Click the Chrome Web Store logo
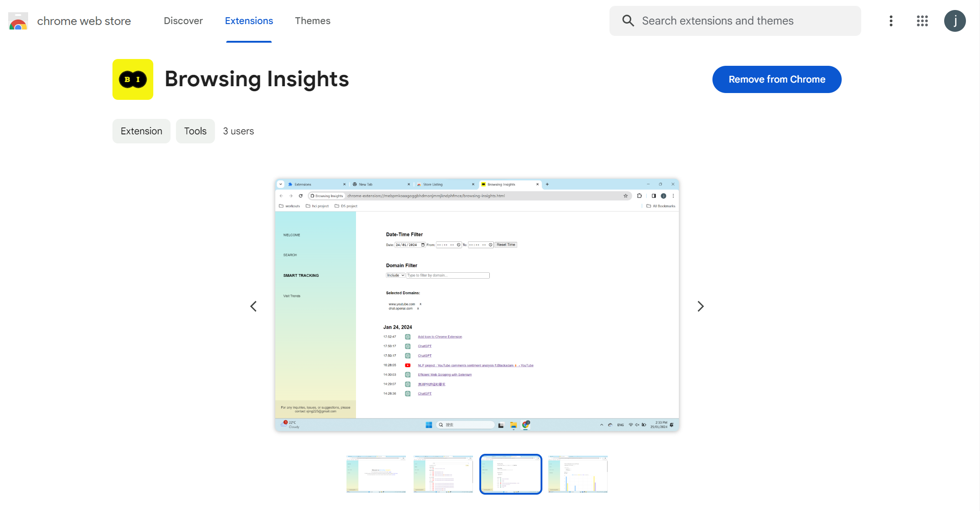Screen dimensions: 980x511 (x=18, y=21)
